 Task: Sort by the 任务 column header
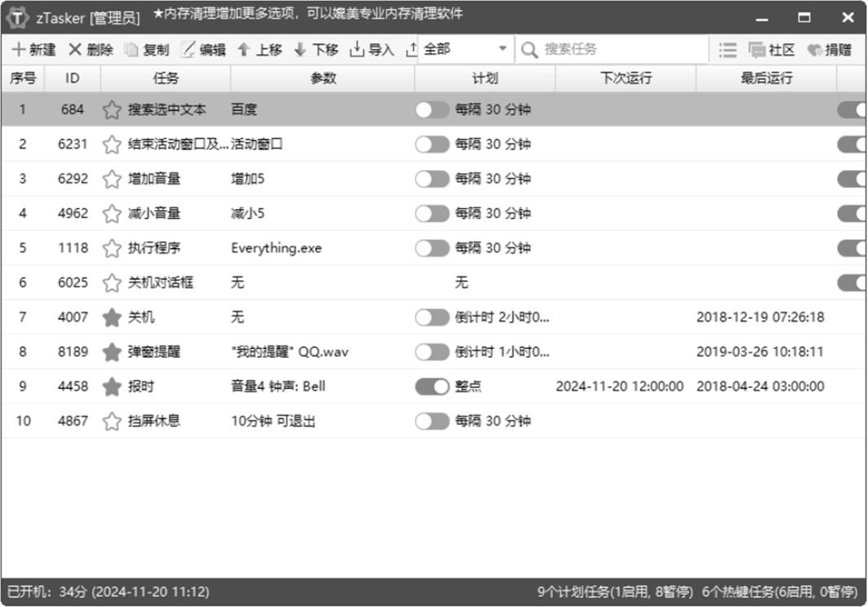[x=166, y=78]
